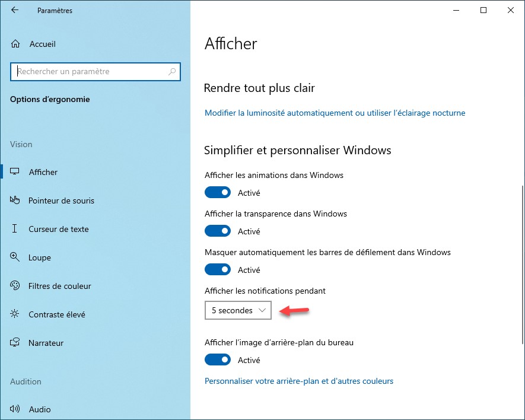Select the Narrateur menu label
The image size is (525, 420).
click(46, 343)
